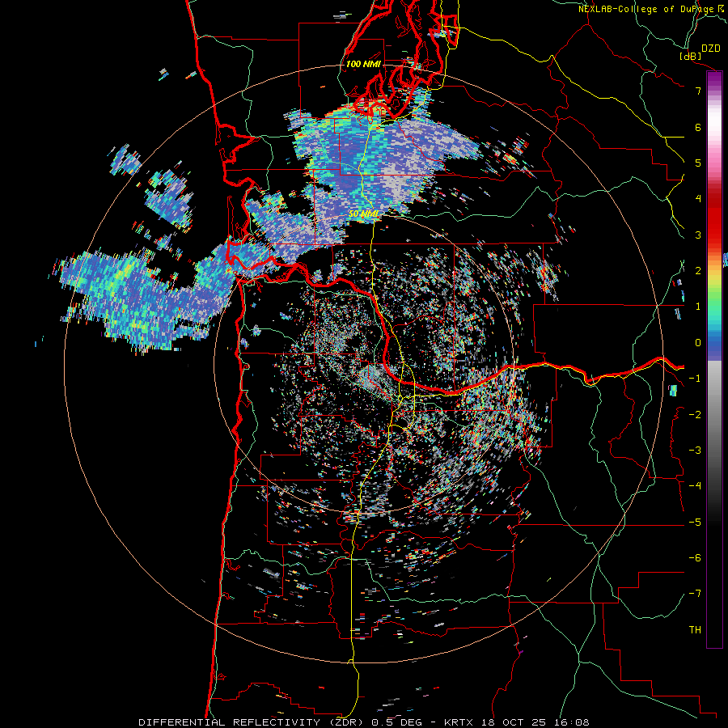Click the "-4" scale value
Screen dimensions: 728x728
click(x=695, y=486)
